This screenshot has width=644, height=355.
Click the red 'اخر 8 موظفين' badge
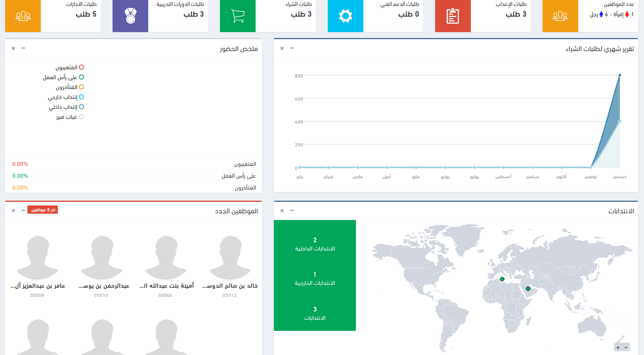(x=42, y=210)
